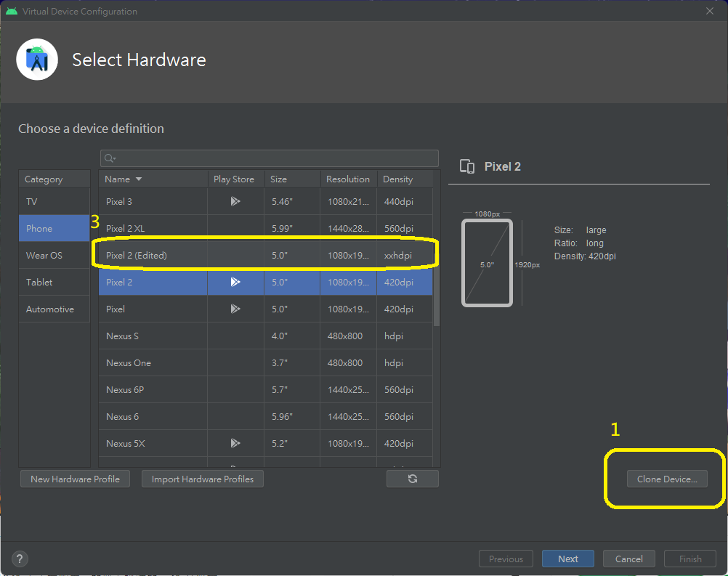Click the Ratio: long detail text
The height and width of the screenshot is (576, 728).
pos(578,243)
